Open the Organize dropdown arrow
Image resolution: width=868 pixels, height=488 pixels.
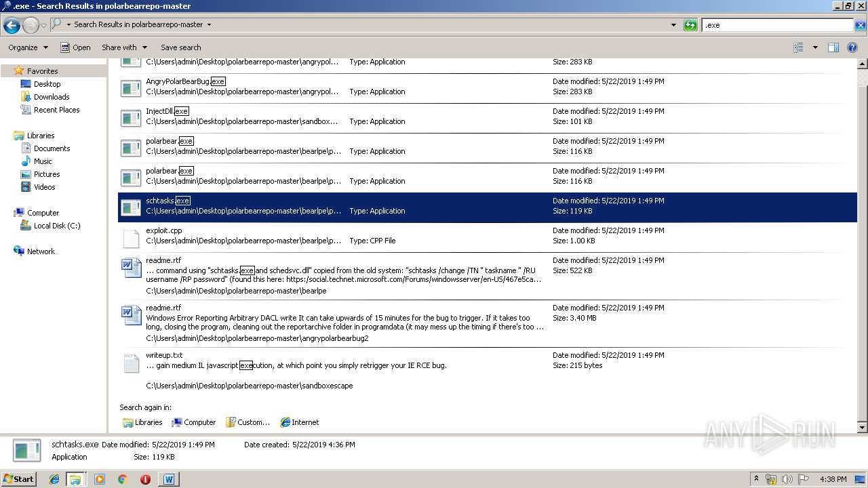(45, 47)
